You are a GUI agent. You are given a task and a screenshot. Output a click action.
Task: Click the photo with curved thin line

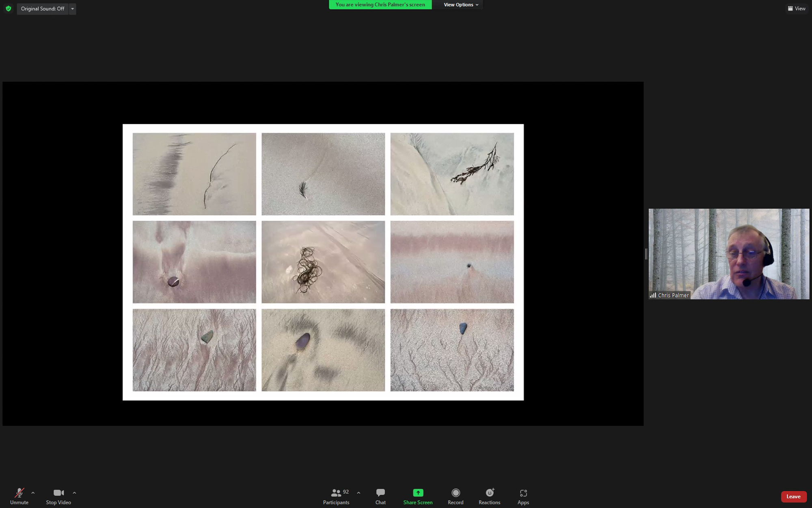tap(194, 174)
